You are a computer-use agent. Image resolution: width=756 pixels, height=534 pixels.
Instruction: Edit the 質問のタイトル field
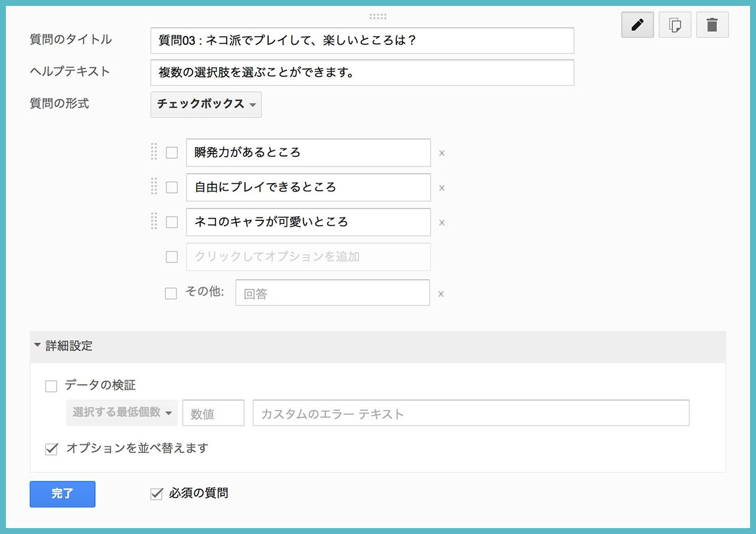362,40
